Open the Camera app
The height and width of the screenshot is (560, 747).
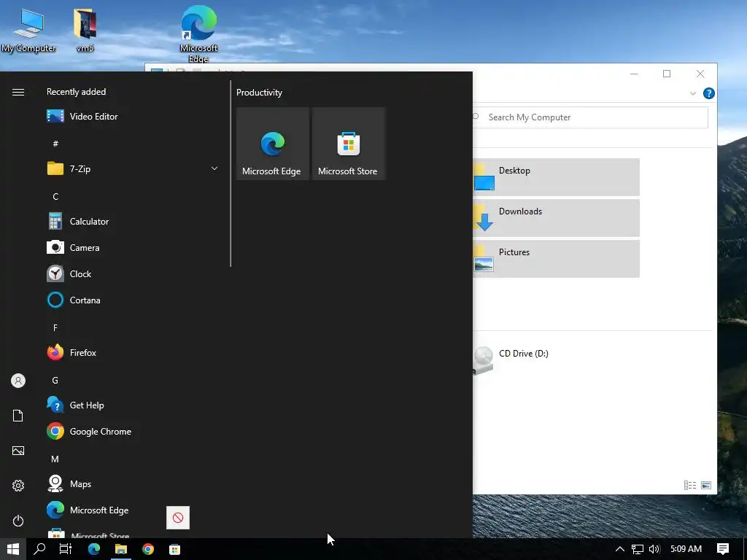[x=131, y=248]
